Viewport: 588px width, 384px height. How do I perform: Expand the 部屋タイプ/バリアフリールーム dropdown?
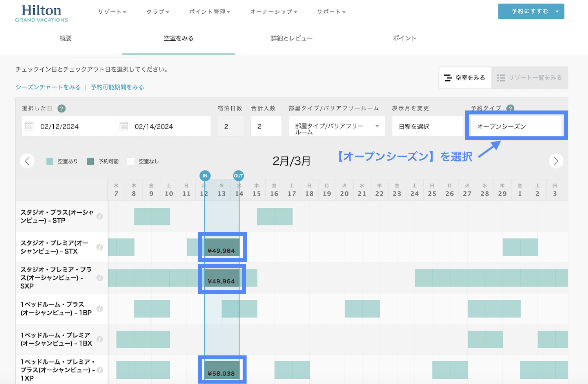(x=337, y=126)
